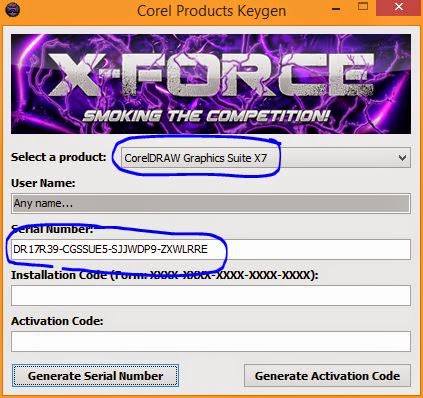Image resolution: width=423 pixels, height=398 pixels.
Task: Minimize the Corel Products Keygen window
Action: coord(336,8)
